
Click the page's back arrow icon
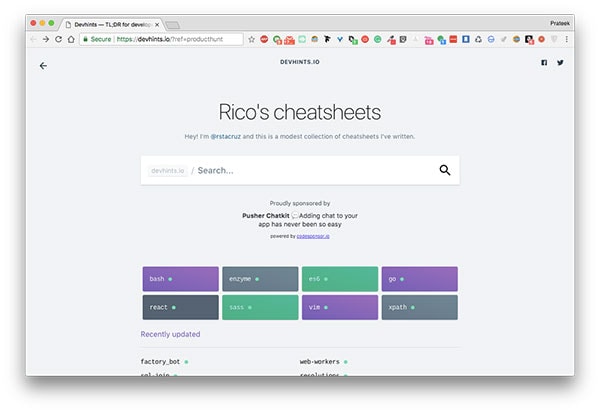pyautogui.click(x=43, y=66)
